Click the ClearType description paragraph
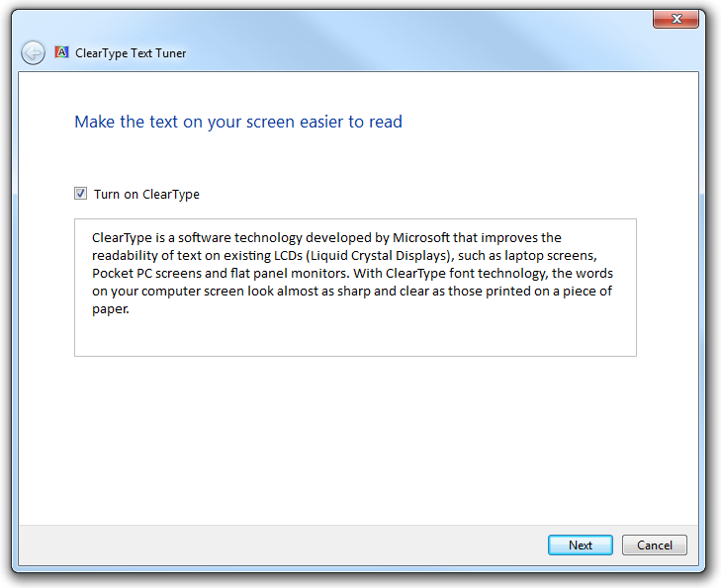The width and height of the screenshot is (721, 588). [x=352, y=274]
